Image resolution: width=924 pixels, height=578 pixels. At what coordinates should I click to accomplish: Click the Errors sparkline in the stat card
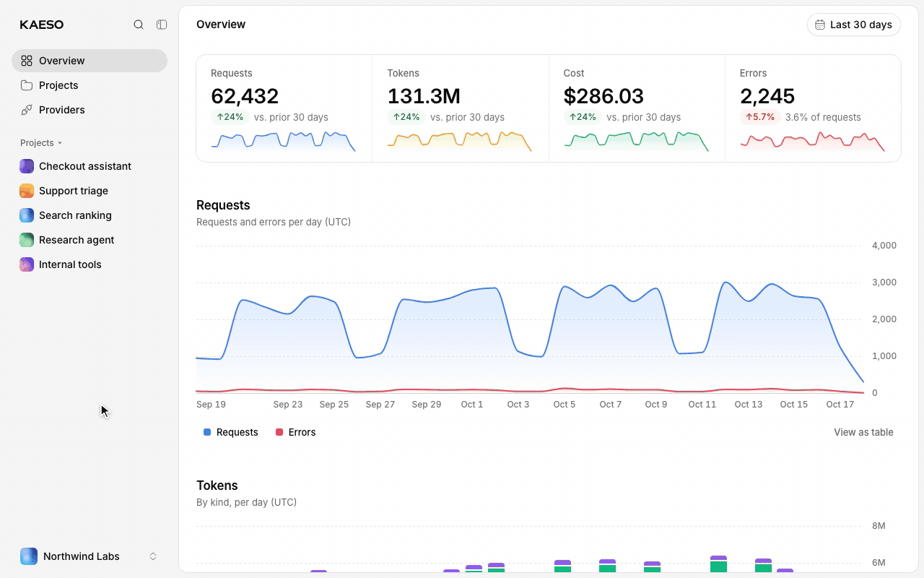pyautogui.click(x=812, y=141)
